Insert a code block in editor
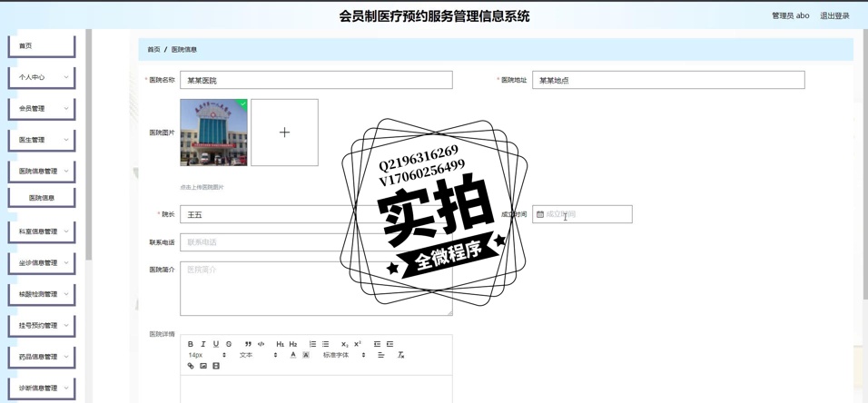This screenshot has width=868, height=403. [x=261, y=344]
